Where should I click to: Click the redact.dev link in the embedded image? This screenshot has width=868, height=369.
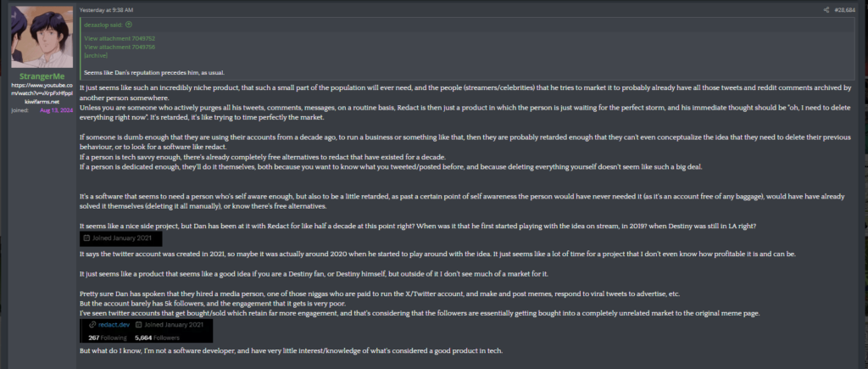pos(114,325)
